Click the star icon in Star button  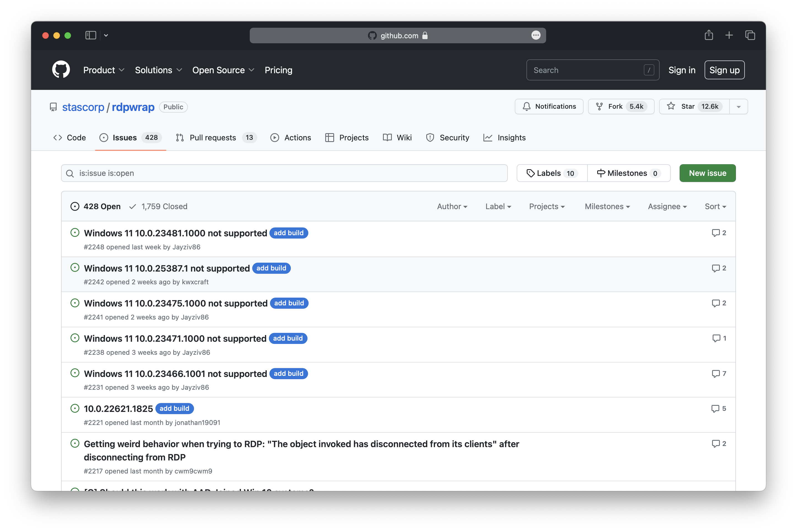coord(671,106)
